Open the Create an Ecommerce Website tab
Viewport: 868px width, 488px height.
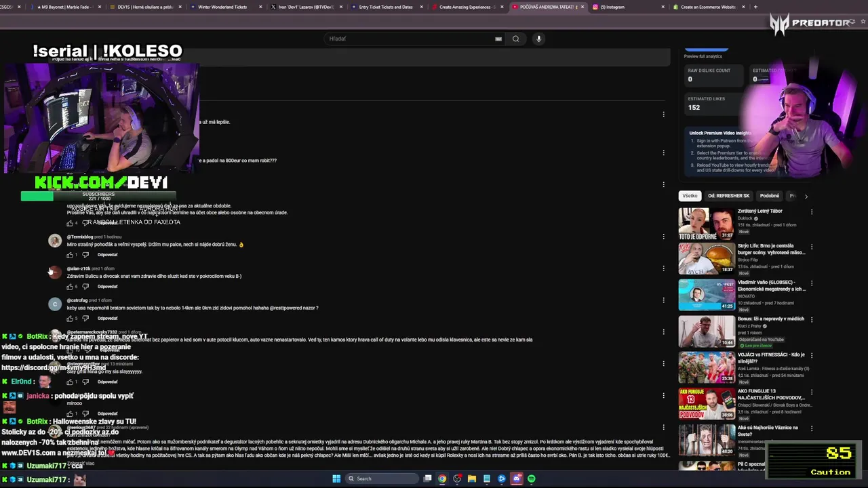[x=708, y=7]
